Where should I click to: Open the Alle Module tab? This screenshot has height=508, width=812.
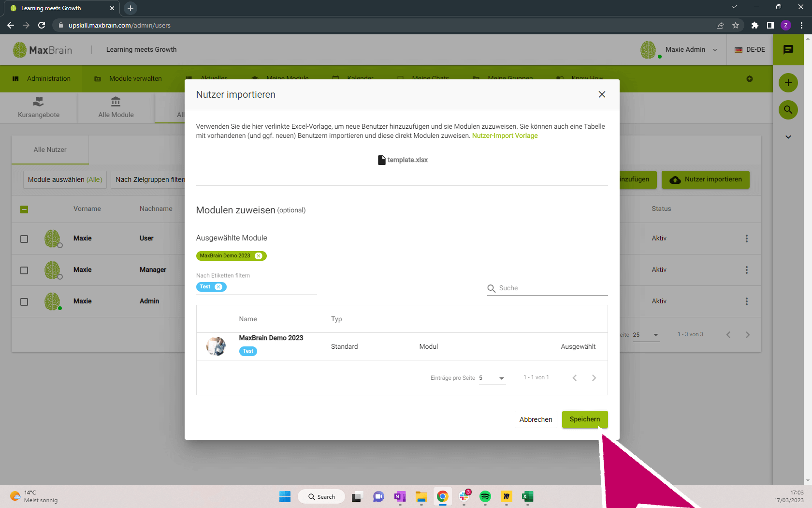pos(116,107)
